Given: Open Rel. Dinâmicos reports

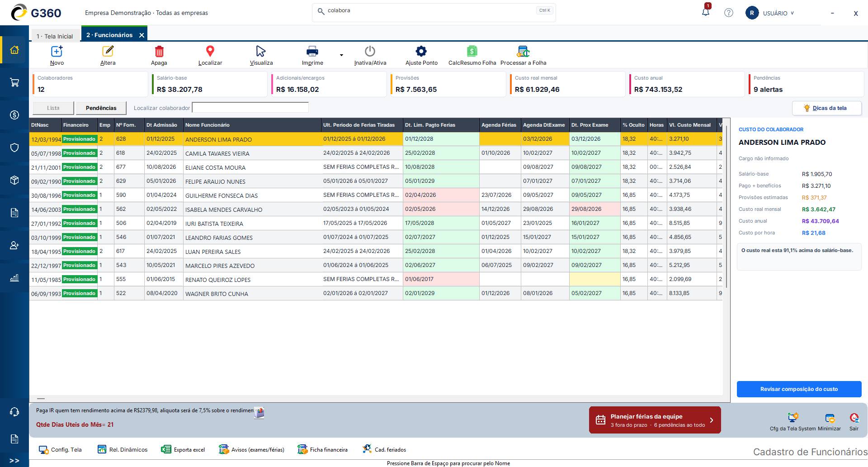Looking at the screenshot, I should point(123,450).
